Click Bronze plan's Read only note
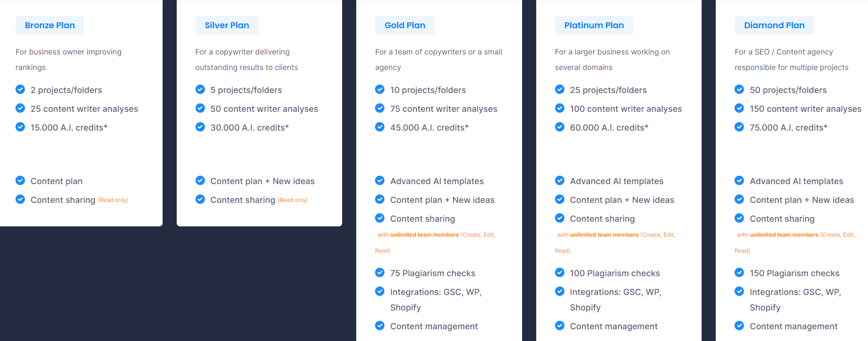 click(x=113, y=200)
